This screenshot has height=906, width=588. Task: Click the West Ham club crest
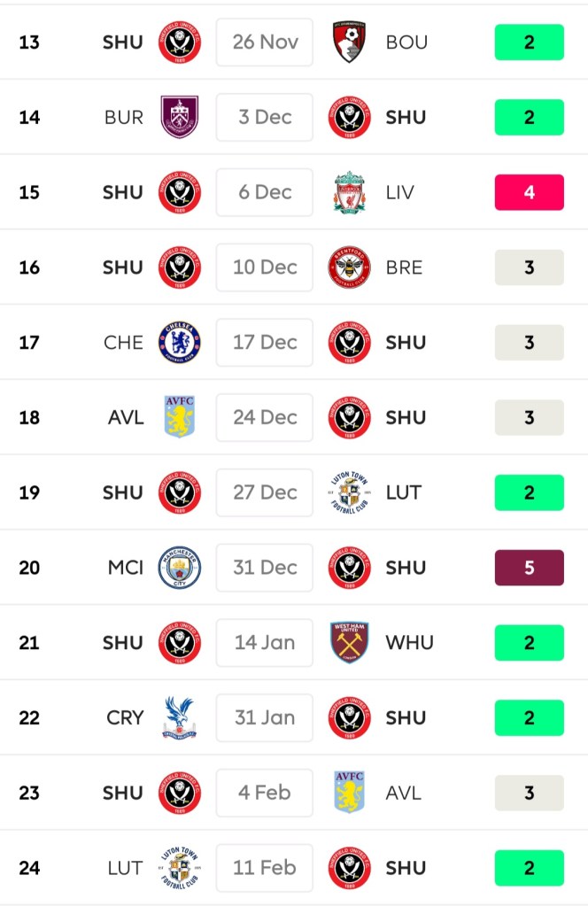click(350, 643)
